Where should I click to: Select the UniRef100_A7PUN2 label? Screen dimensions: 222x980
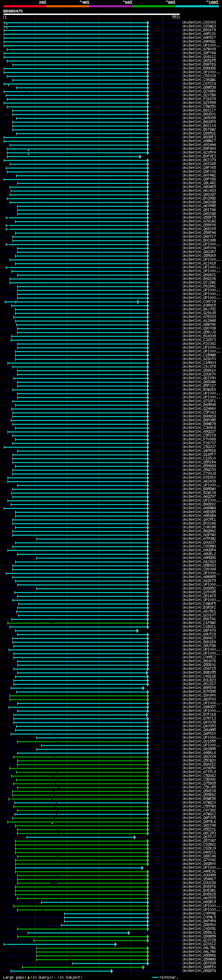(x=199, y=538)
